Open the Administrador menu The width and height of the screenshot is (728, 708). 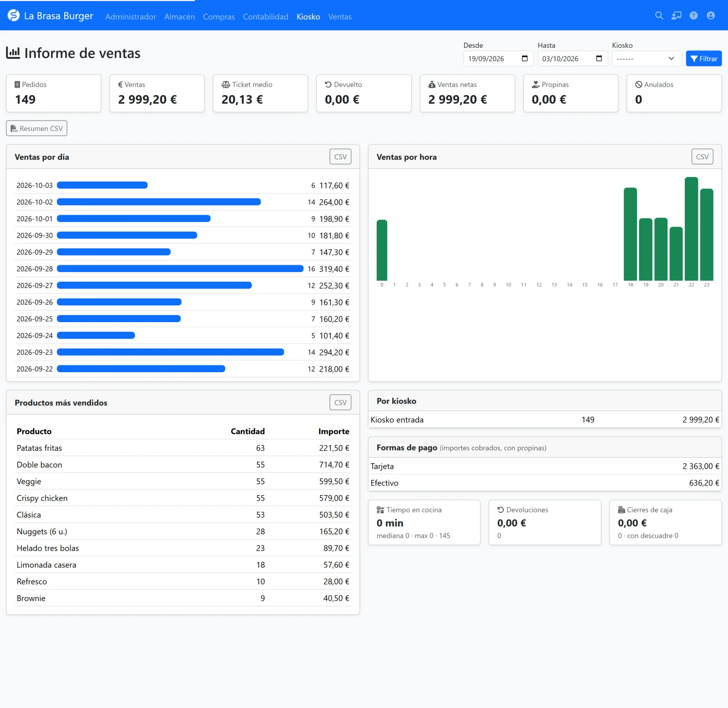click(x=131, y=17)
